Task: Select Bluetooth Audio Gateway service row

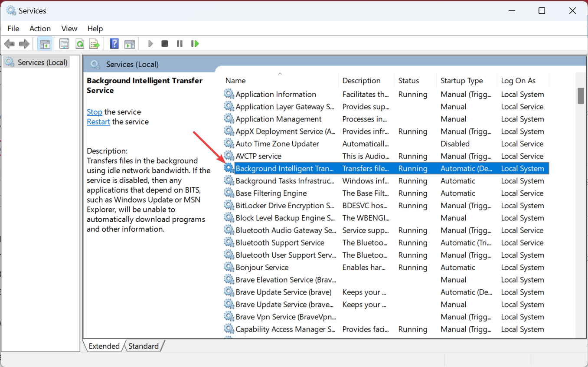Action: coord(386,230)
